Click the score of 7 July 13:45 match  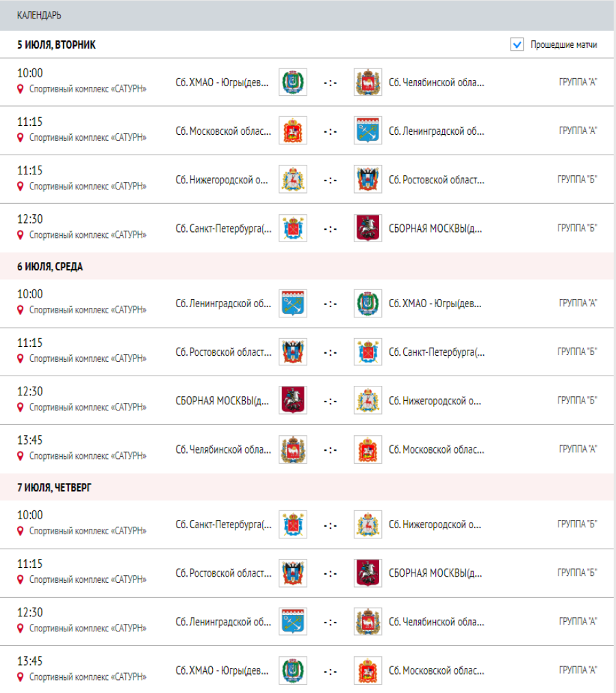(331, 670)
